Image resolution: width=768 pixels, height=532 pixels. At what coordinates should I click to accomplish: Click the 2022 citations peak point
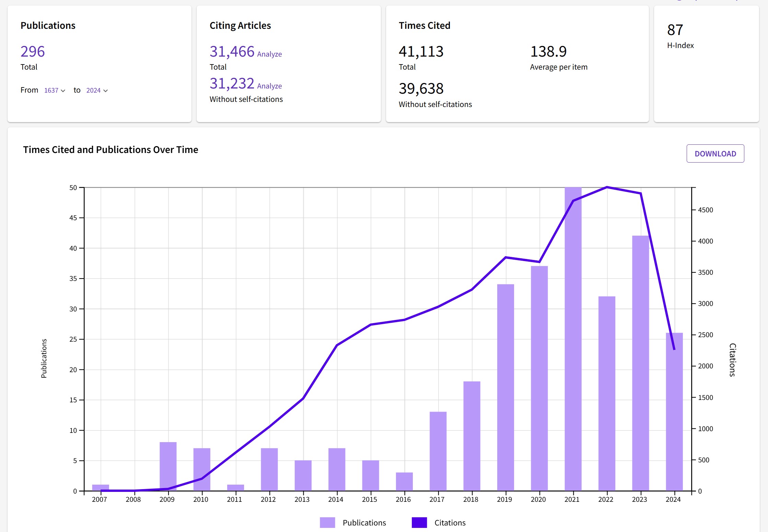(x=607, y=187)
